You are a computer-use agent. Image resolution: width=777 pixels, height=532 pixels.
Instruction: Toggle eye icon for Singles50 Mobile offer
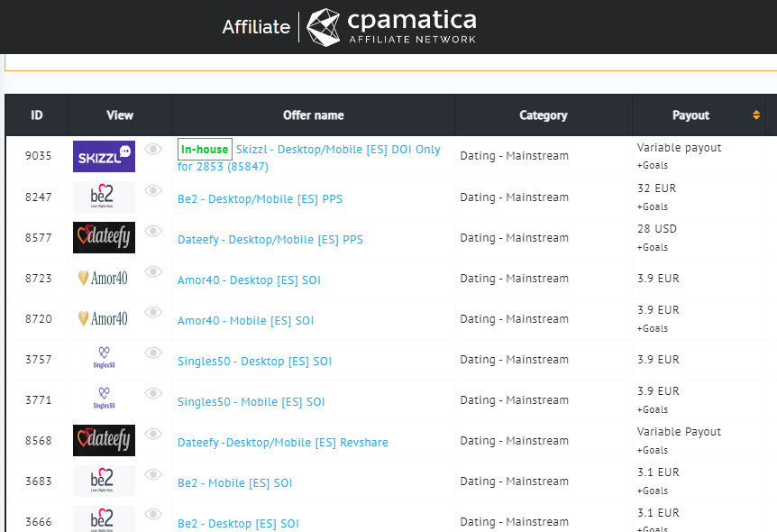point(153,393)
